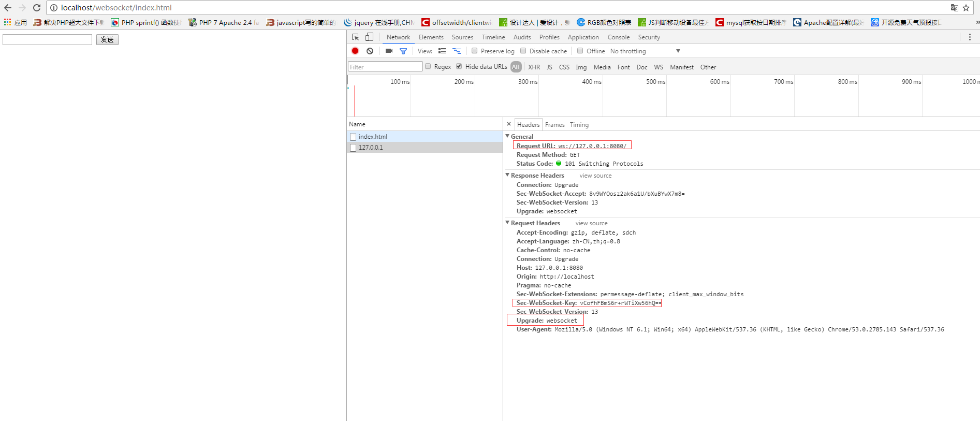This screenshot has width=980, height=421.
Task: Select the index.html request row
Action: tap(425, 137)
